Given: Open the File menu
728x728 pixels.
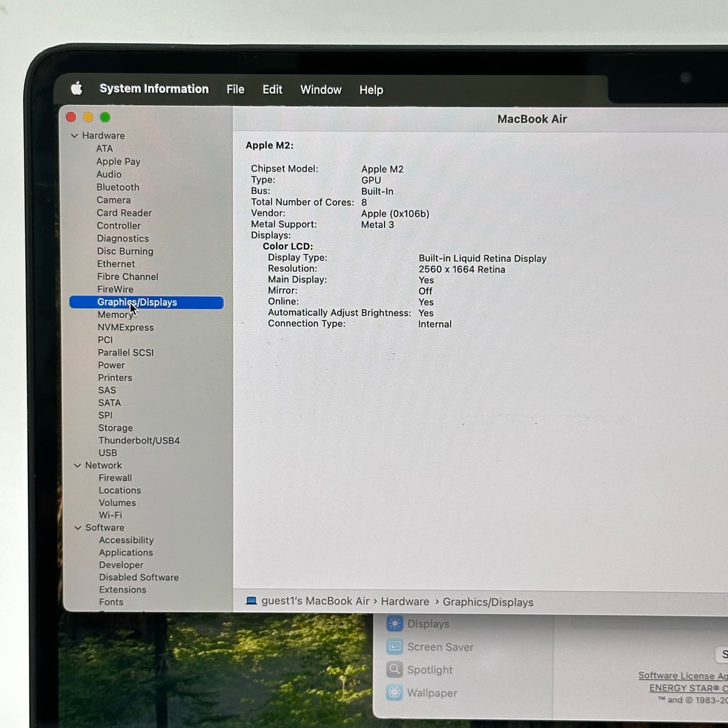Looking at the screenshot, I should [235, 89].
